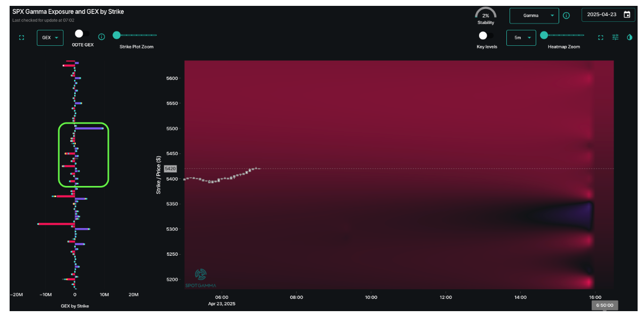
Task: Select the 2025-04-23 date field
Action: pos(608,15)
